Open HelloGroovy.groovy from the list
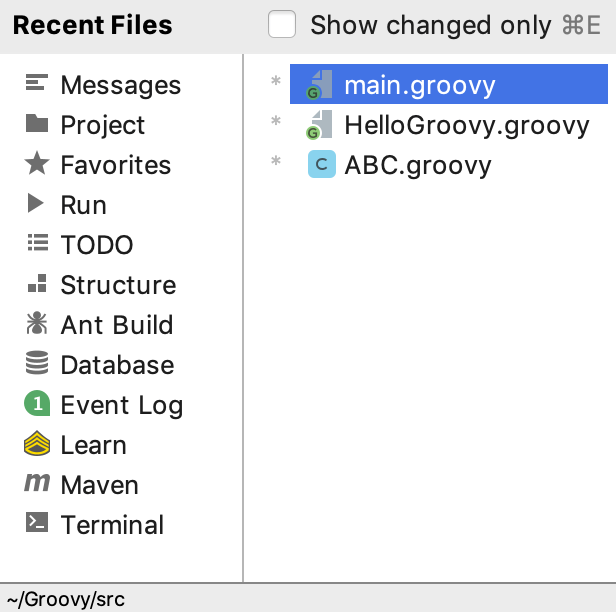 coord(466,125)
